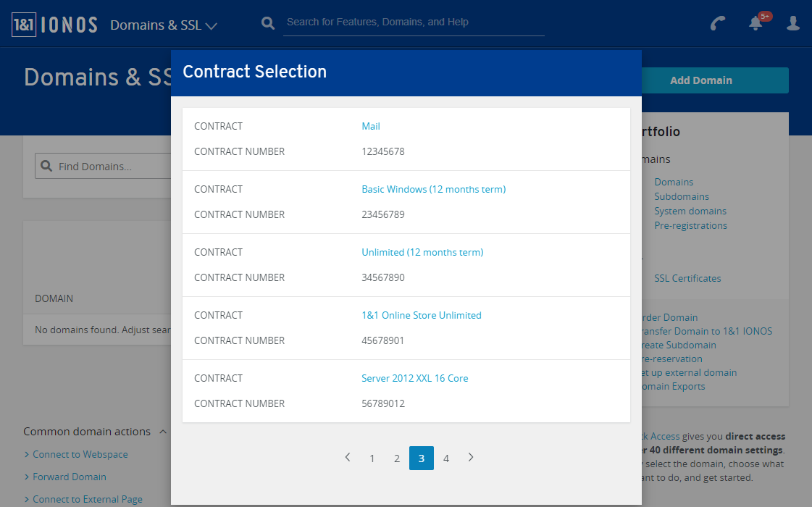The height and width of the screenshot is (507, 812).
Task: Open the Subdomains link
Action: [682, 196]
